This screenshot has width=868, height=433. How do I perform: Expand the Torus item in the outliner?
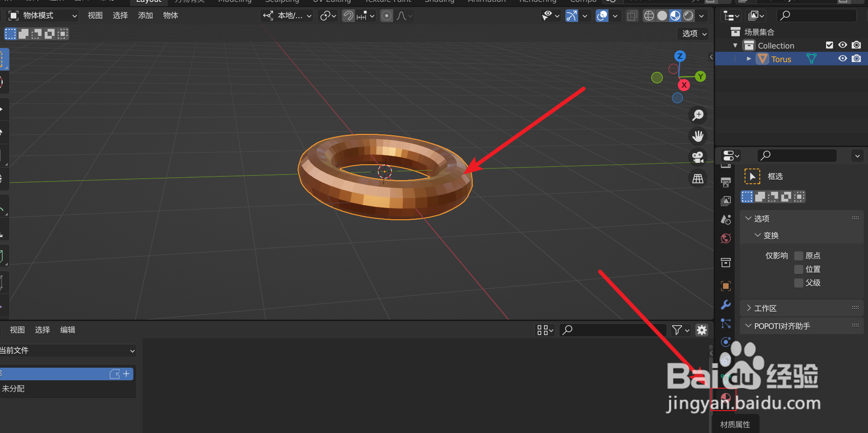749,58
